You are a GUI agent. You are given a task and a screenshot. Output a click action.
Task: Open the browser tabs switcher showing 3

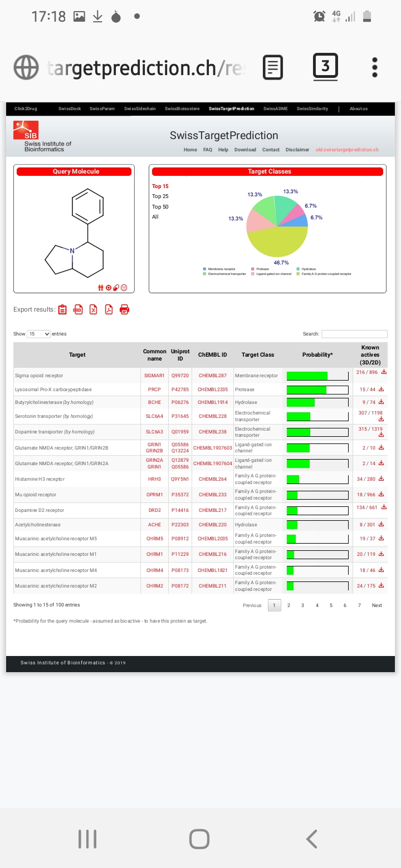[326, 67]
